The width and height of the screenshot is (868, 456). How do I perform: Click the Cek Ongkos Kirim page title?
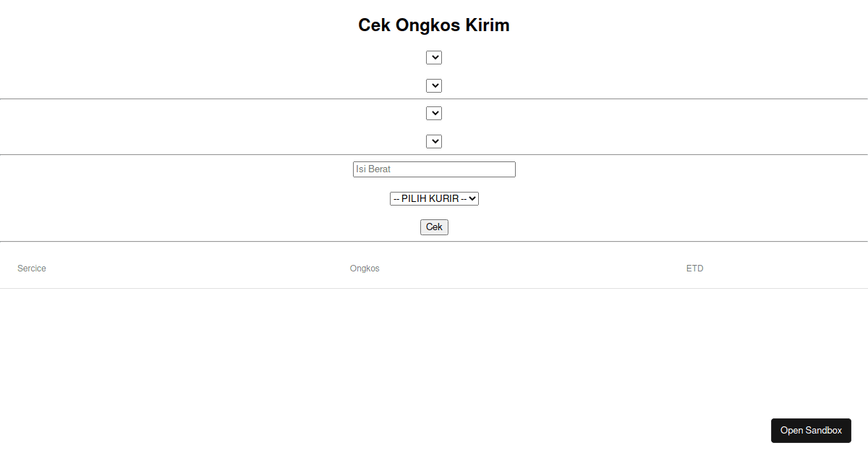[x=434, y=25]
